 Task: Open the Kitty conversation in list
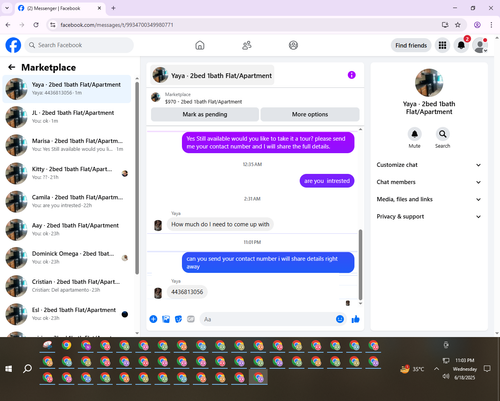[67, 173]
